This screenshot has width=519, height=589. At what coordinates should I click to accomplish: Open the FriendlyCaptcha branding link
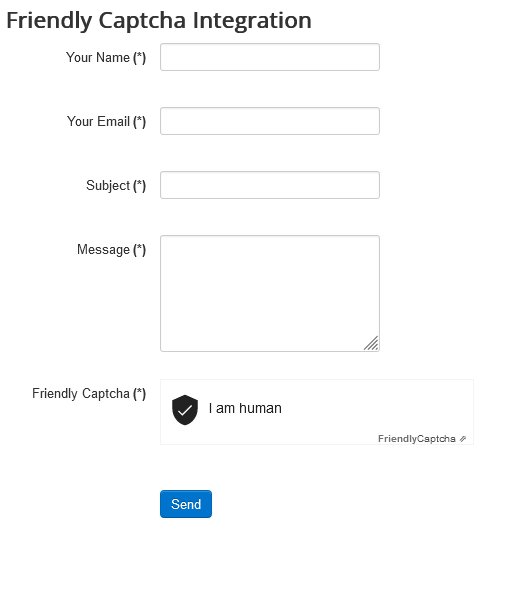[x=416, y=439]
